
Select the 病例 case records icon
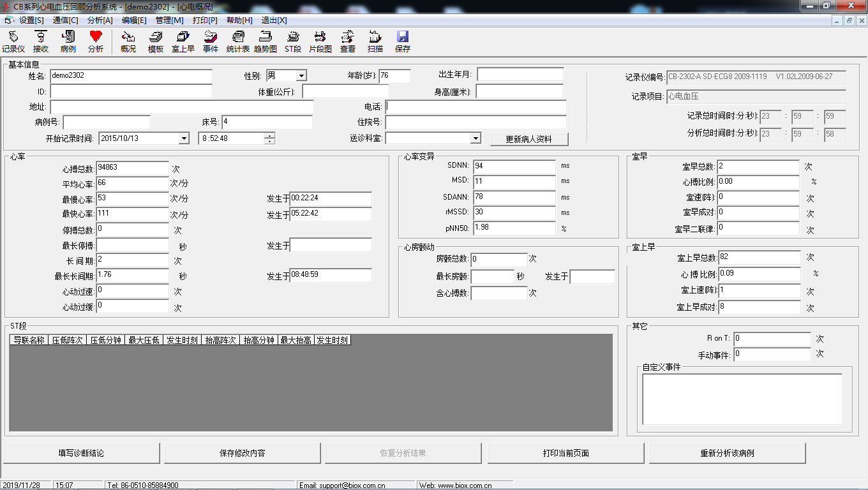pos(68,41)
